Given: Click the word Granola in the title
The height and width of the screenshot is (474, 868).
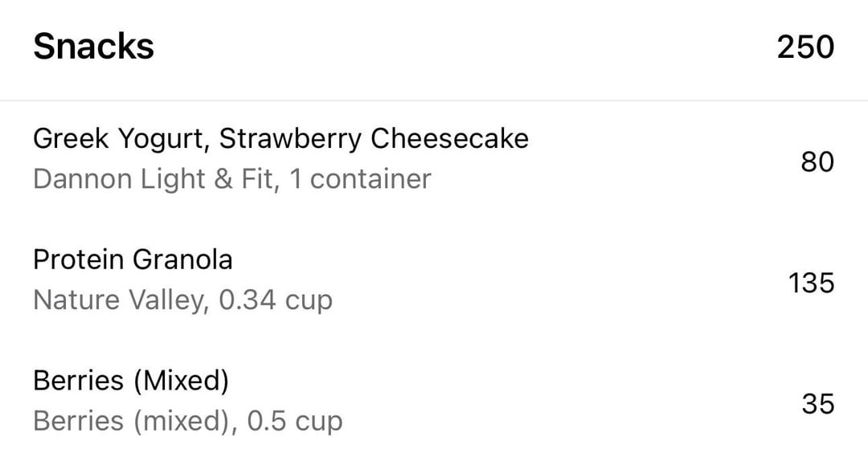Looking at the screenshot, I should [182, 259].
